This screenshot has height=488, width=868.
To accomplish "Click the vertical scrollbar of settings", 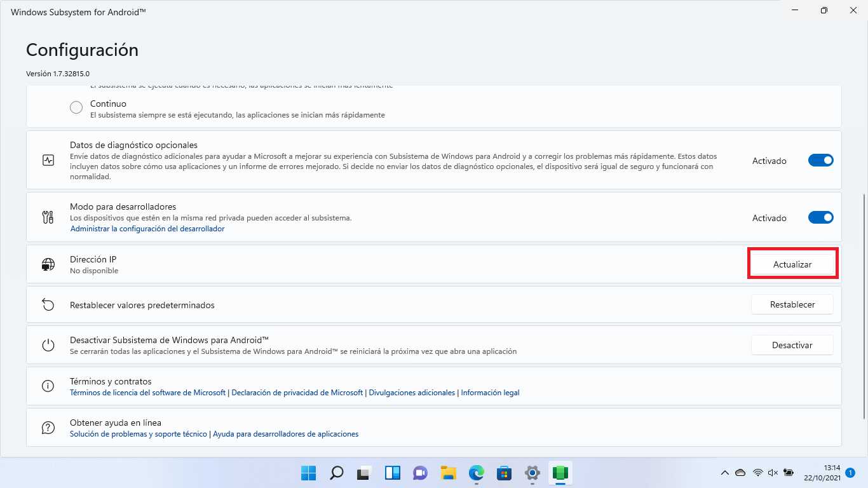I will (864, 306).
